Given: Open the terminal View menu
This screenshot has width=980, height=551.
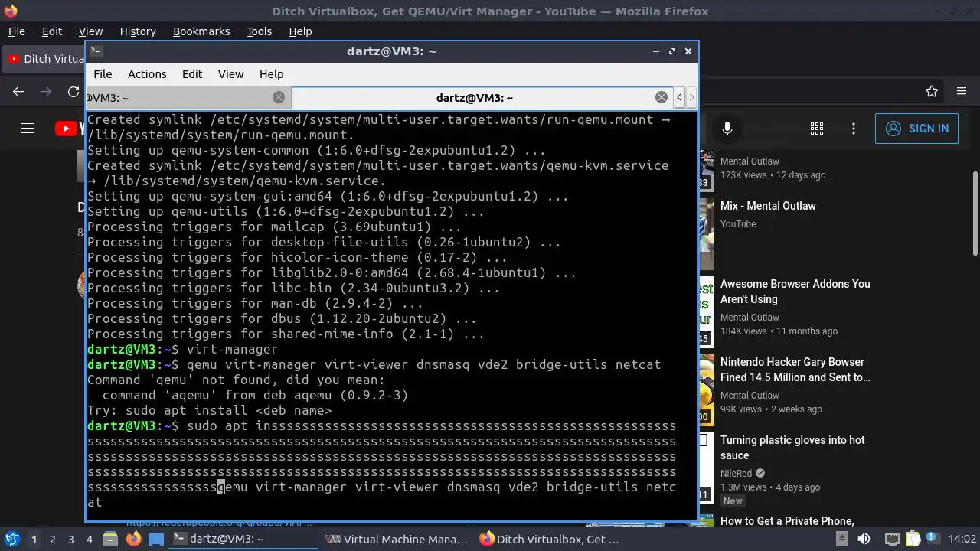Looking at the screenshot, I should tap(230, 74).
